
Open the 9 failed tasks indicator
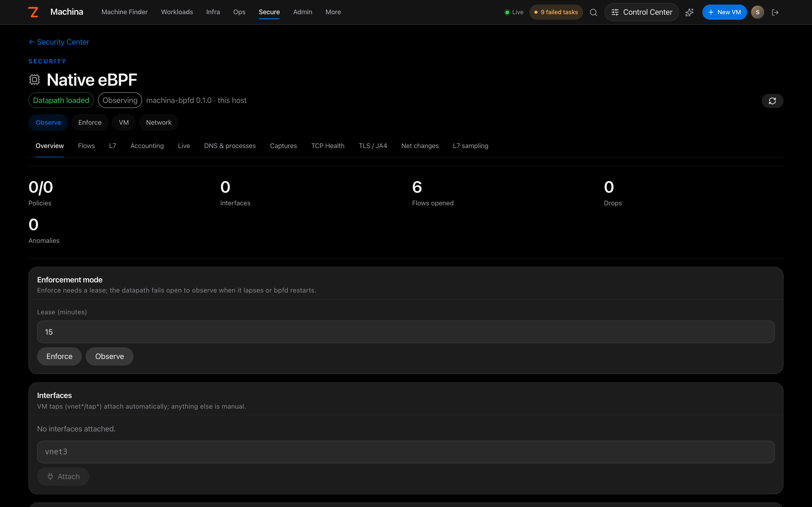coord(556,12)
